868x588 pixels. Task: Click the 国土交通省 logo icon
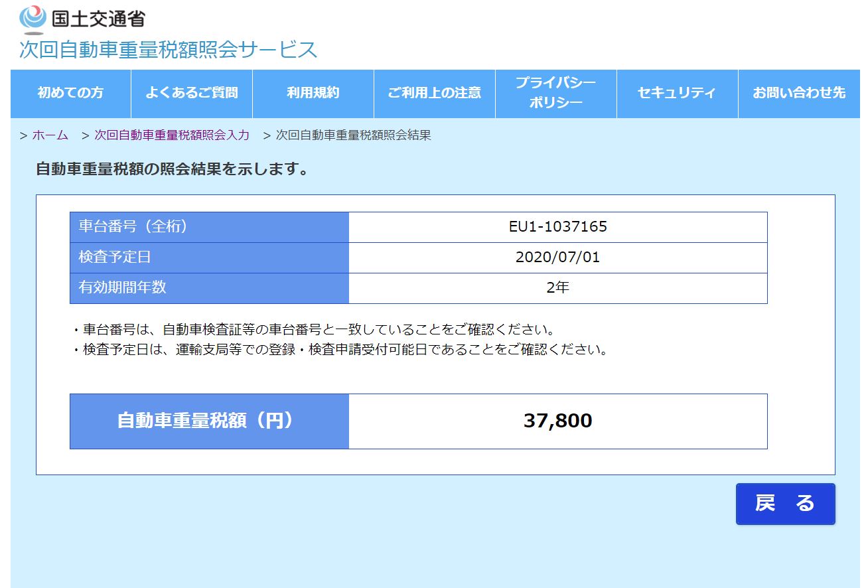pyautogui.click(x=33, y=19)
